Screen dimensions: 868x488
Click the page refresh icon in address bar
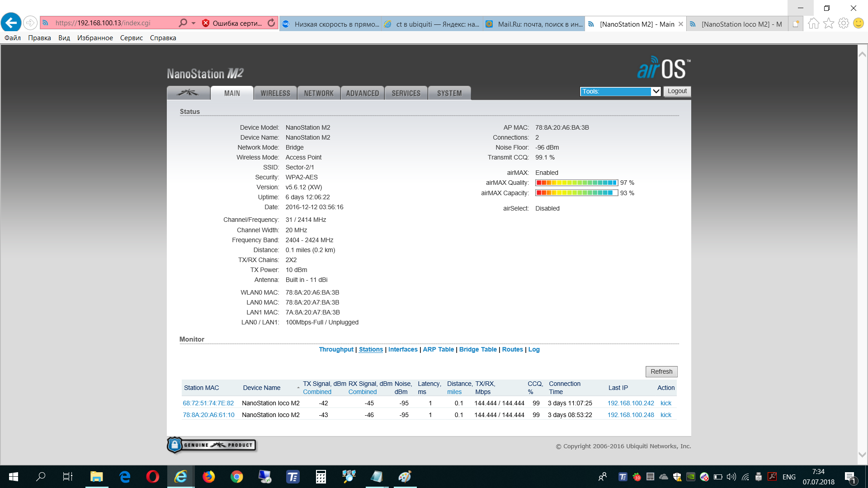tap(271, 23)
